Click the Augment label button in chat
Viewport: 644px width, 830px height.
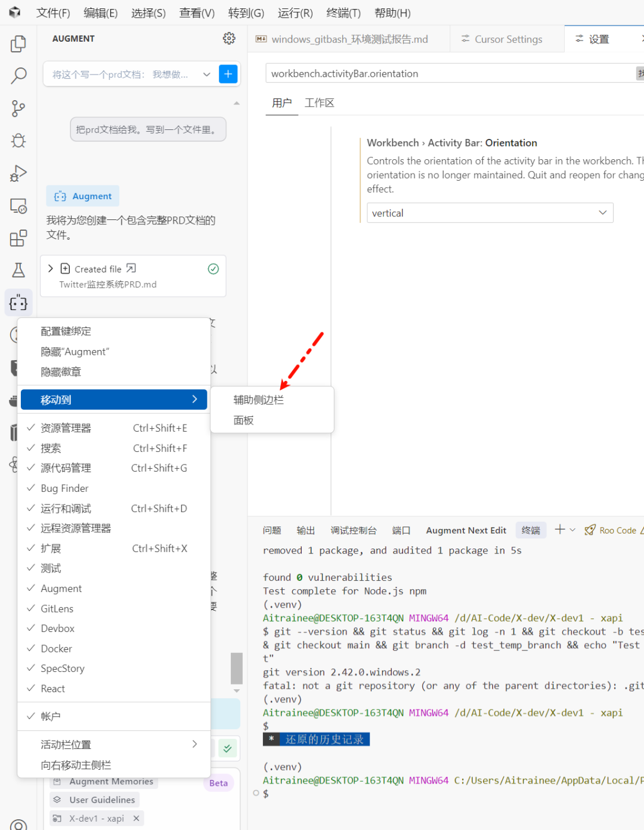coord(83,196)
